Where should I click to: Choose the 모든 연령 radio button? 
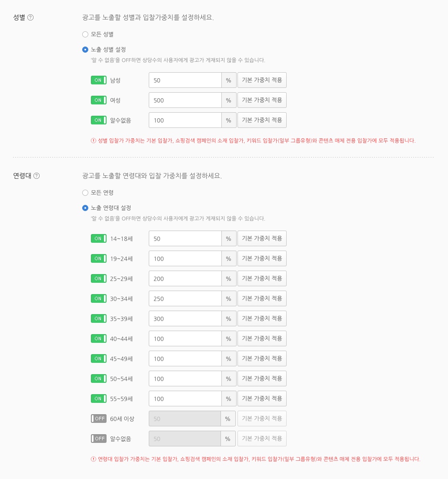85,192
